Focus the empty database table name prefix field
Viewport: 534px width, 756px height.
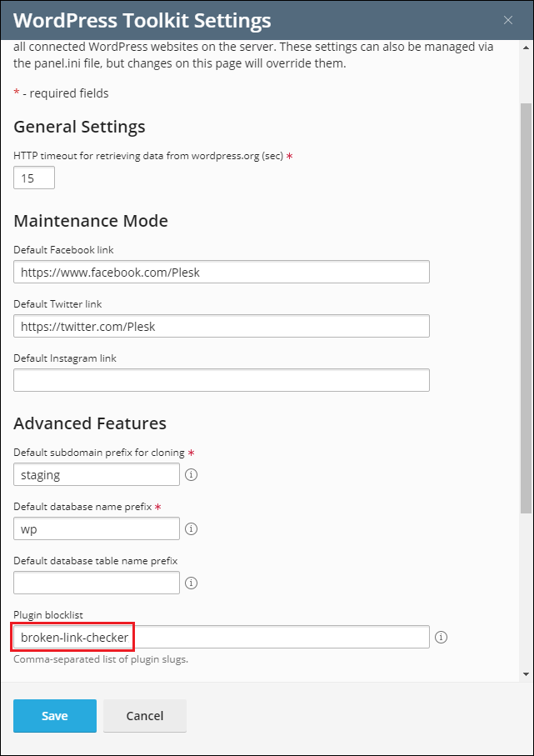(x=97, y=583)
